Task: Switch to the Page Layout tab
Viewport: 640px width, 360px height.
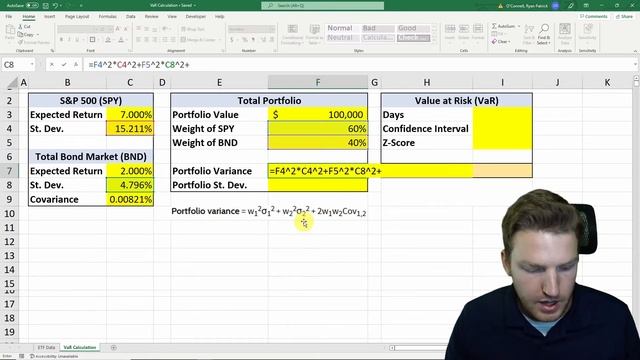Action: 77,17
